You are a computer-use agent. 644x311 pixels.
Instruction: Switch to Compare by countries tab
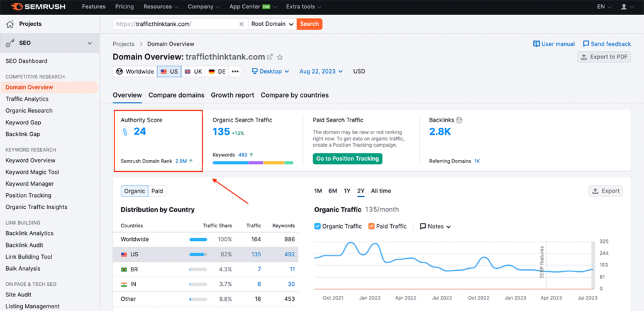(x=294, y=95)
